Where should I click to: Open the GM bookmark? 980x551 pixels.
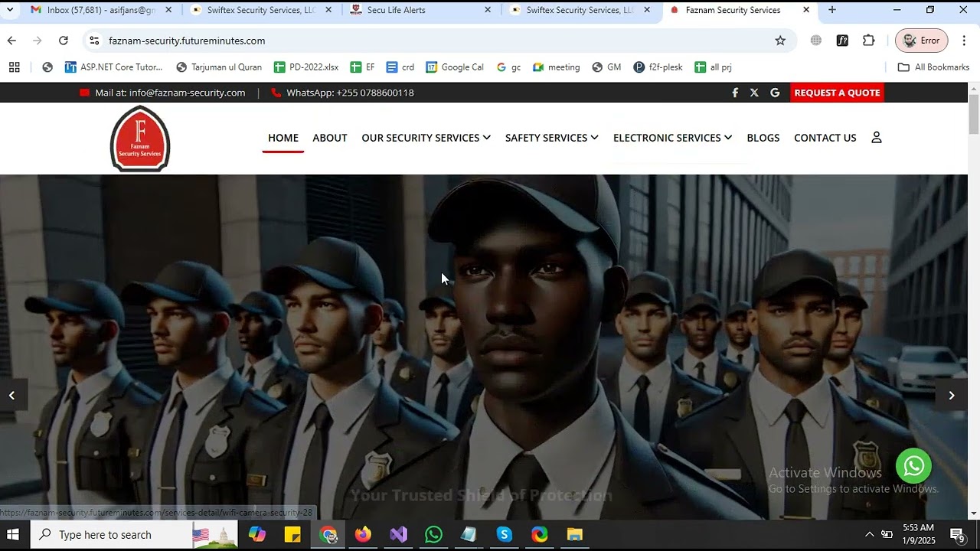click(x=606, y=67)
